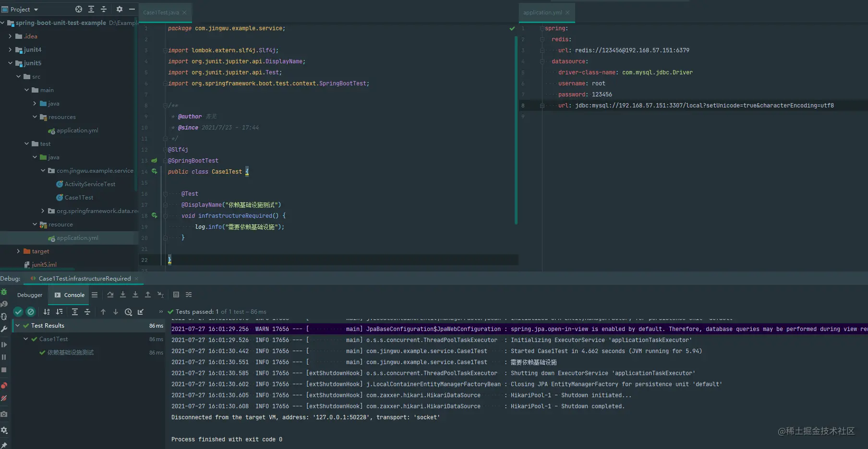Select Case1Test.infrastructureRequired debug session tab
Viewport: 868px width, 449px height.
tap(84, 278)
